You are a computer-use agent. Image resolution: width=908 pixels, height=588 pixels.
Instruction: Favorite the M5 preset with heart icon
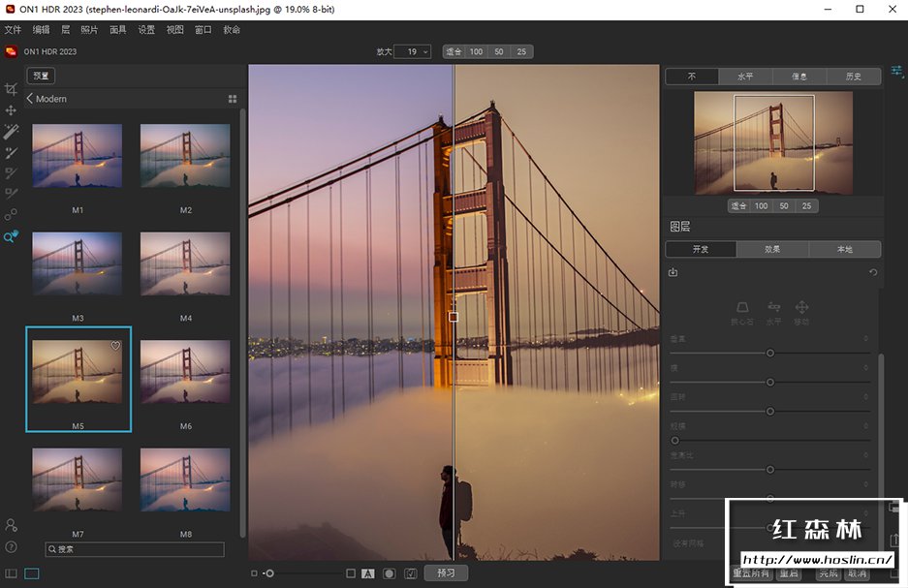[x=115, y=346]
